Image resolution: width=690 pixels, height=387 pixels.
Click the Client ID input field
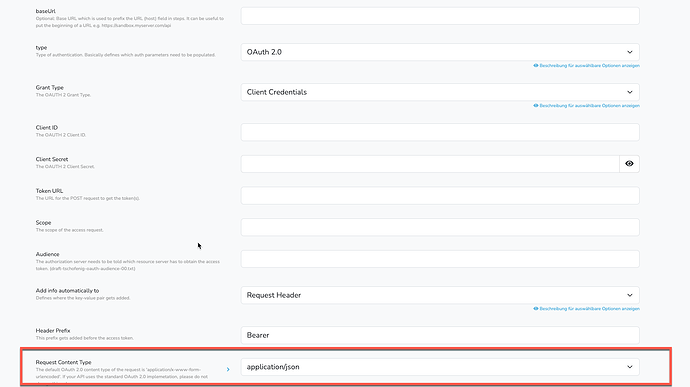click(x=440, y=132)
